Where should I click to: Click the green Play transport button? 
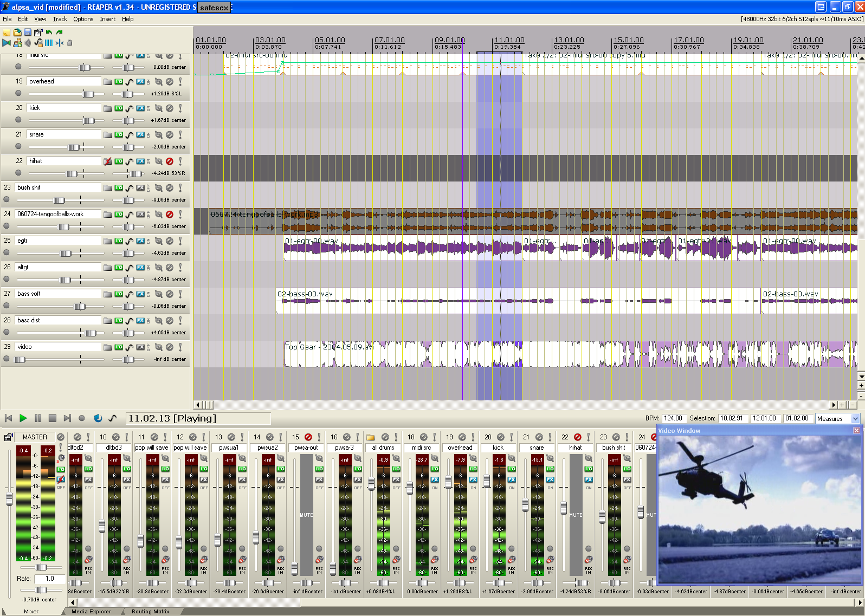23,418
